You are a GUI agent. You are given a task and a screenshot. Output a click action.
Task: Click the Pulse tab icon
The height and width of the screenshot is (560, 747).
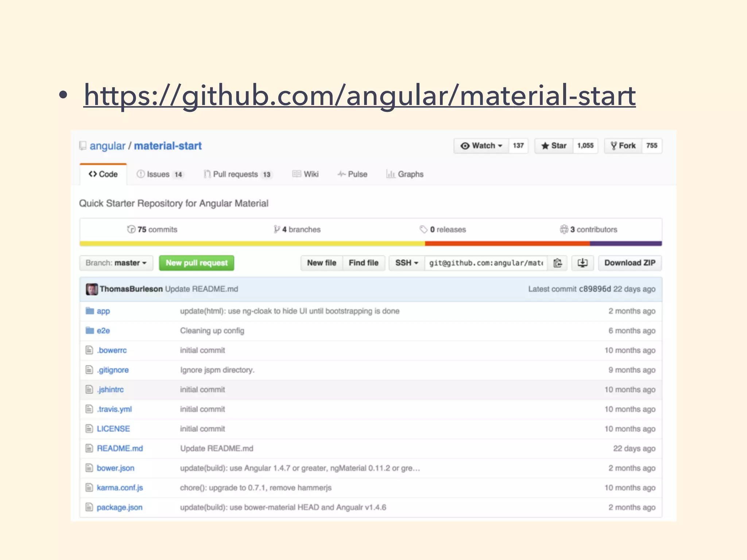click(341, 174)
